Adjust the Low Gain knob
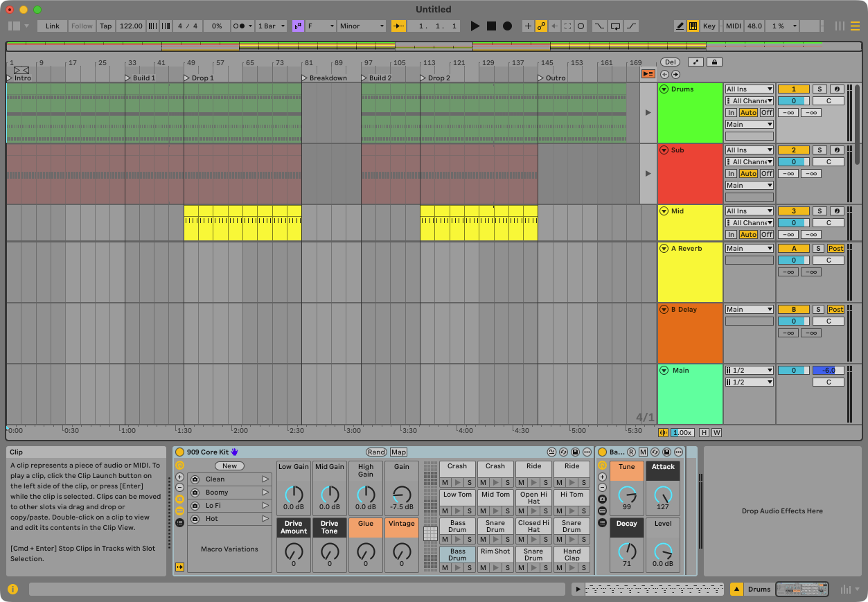The image size is (868, 602). [x=294, y=494]
